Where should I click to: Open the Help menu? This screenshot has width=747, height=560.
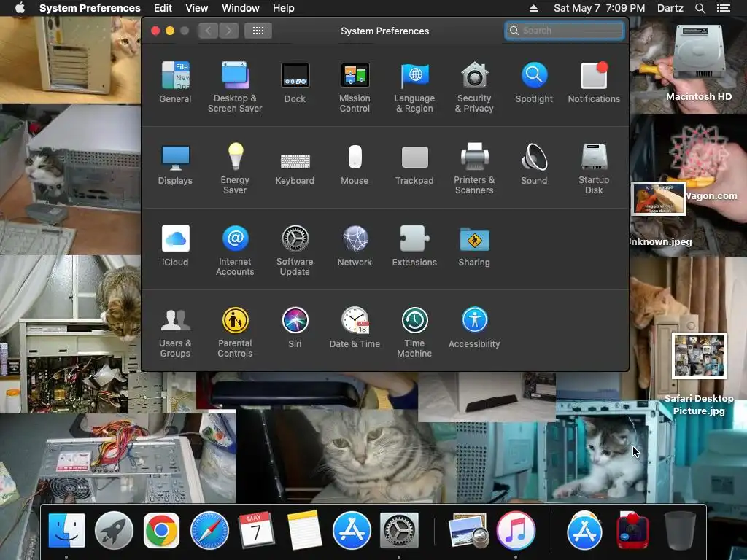tap(284, 8)
